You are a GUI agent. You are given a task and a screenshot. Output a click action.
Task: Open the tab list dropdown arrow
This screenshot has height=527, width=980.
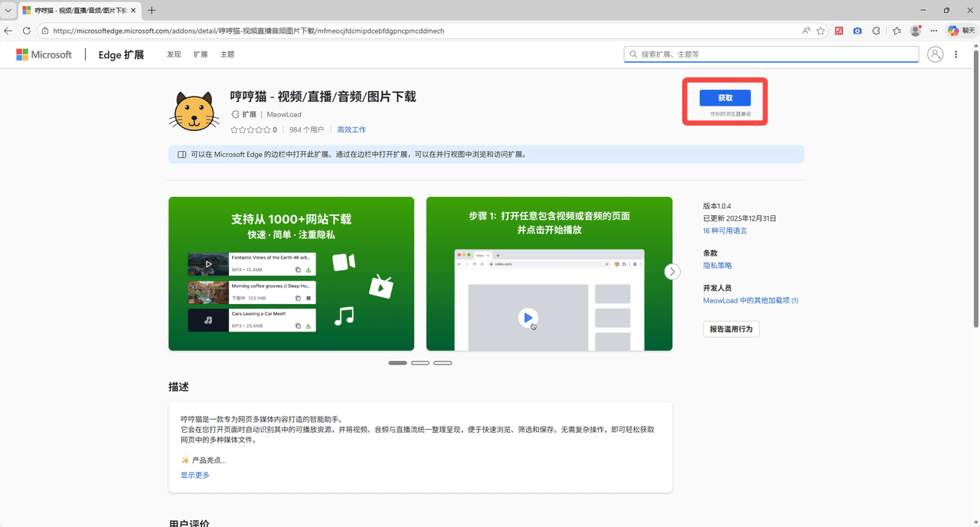point(8,11)
